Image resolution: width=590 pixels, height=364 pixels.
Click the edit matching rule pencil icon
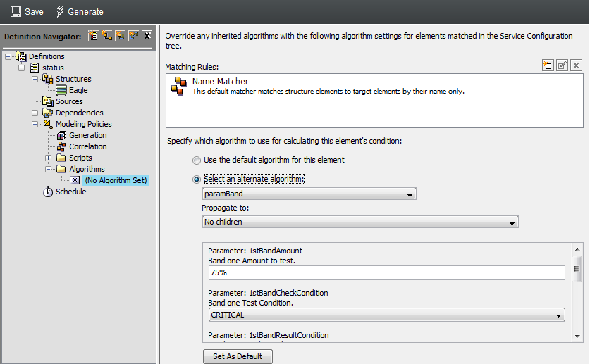(562, 65)
